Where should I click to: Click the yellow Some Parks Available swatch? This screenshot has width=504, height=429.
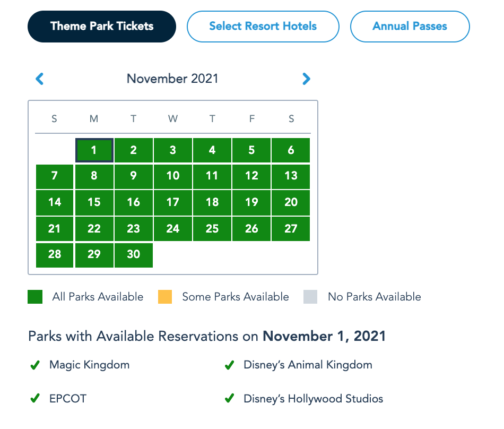[x=165, y=297]
